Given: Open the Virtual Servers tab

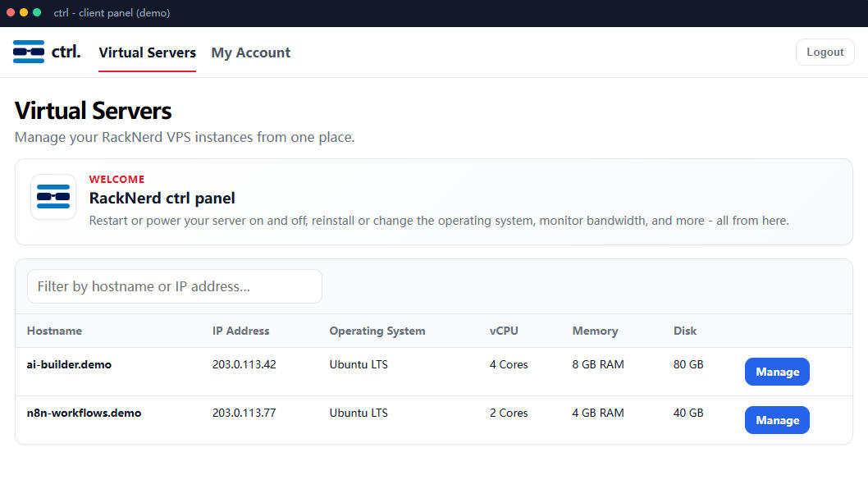Looking at the screenshot, I should point(147,53).
